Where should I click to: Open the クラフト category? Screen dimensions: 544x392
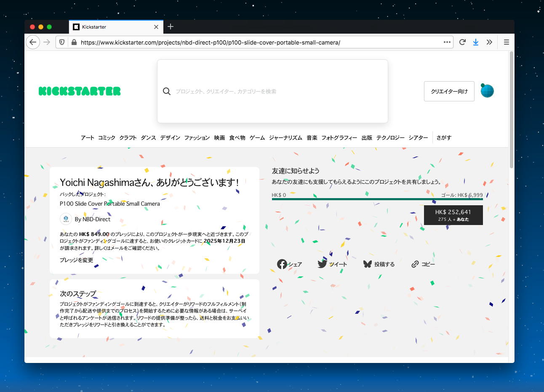(x=128, y=138)
